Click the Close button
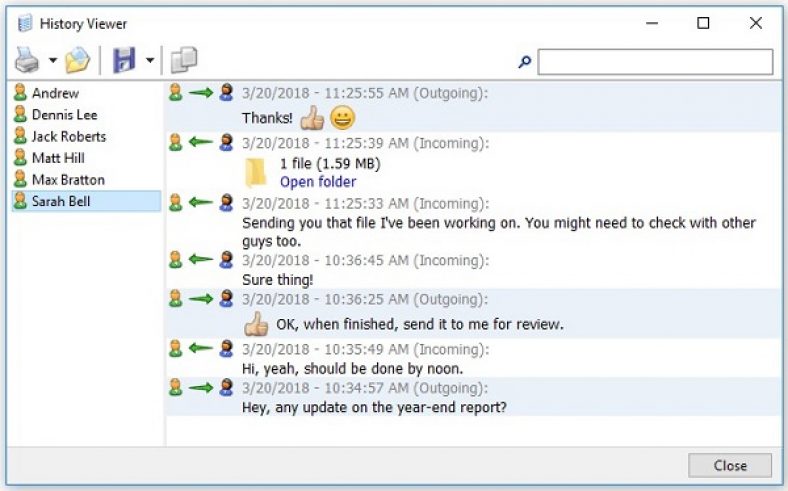This screenshot has height=491, width=788. (730, 465)
